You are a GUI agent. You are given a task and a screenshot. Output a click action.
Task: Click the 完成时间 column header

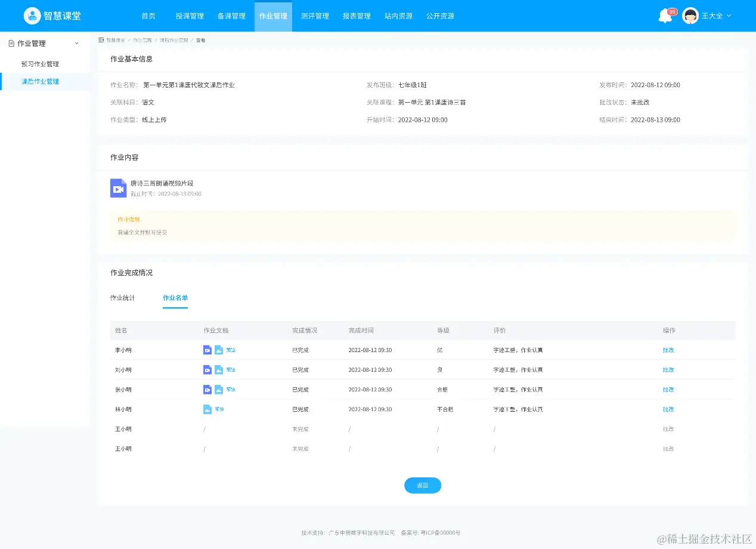(x=361, y=331)
